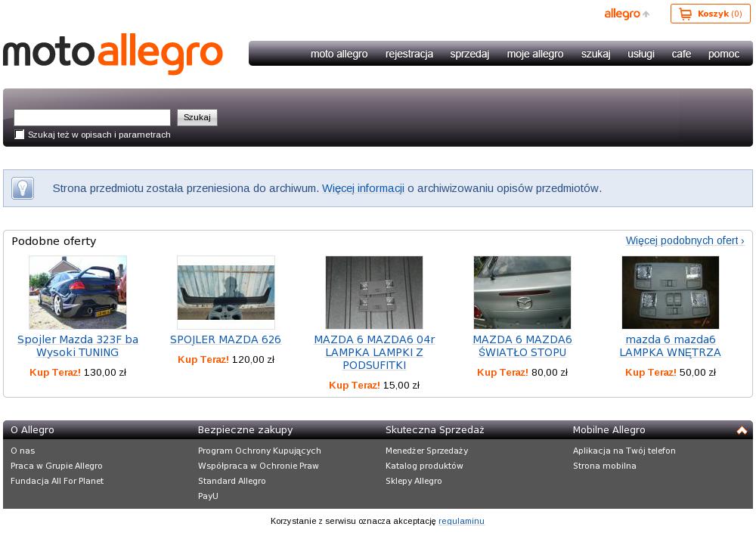Click the 'Kup Teraz! 120,00 zł' price text
The image size is (756, 536).
(x=225, y=359)
